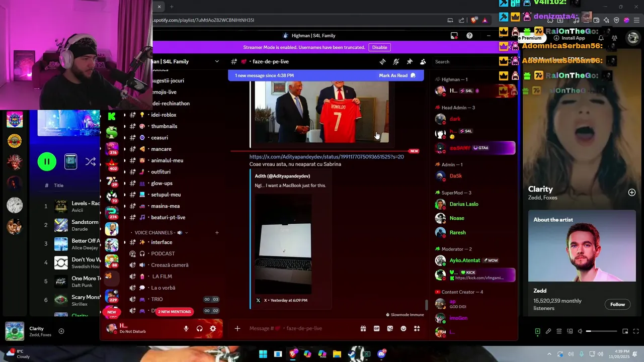Open the Discord help question mark icon
This screenshot has height=362, width=644.
click(469, 36)
